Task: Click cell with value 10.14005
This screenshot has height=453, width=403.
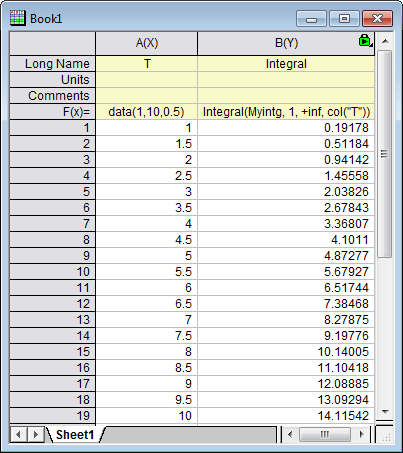Action: pos(286,352)
